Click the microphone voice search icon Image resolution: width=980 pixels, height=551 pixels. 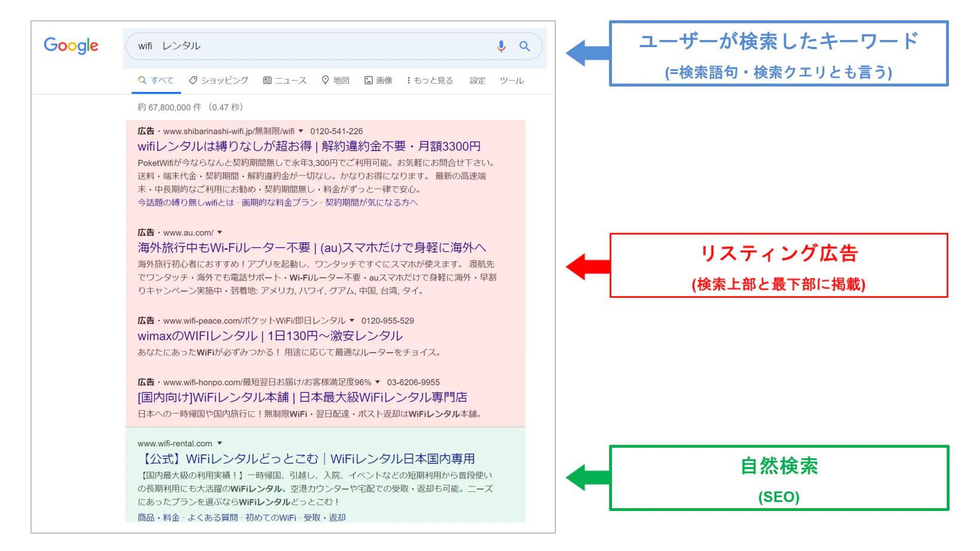pyautogui.click(x=501, y=46)
